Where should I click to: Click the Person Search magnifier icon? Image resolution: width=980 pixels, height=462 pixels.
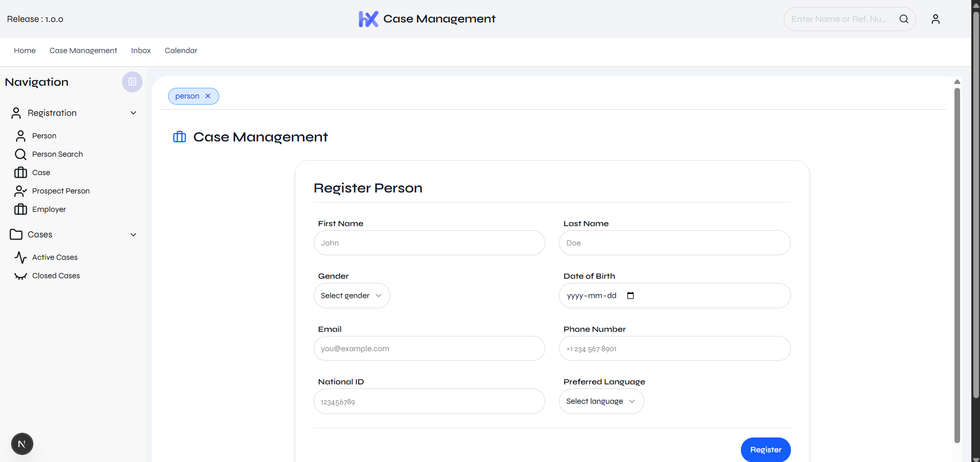[x=20, y=154]
